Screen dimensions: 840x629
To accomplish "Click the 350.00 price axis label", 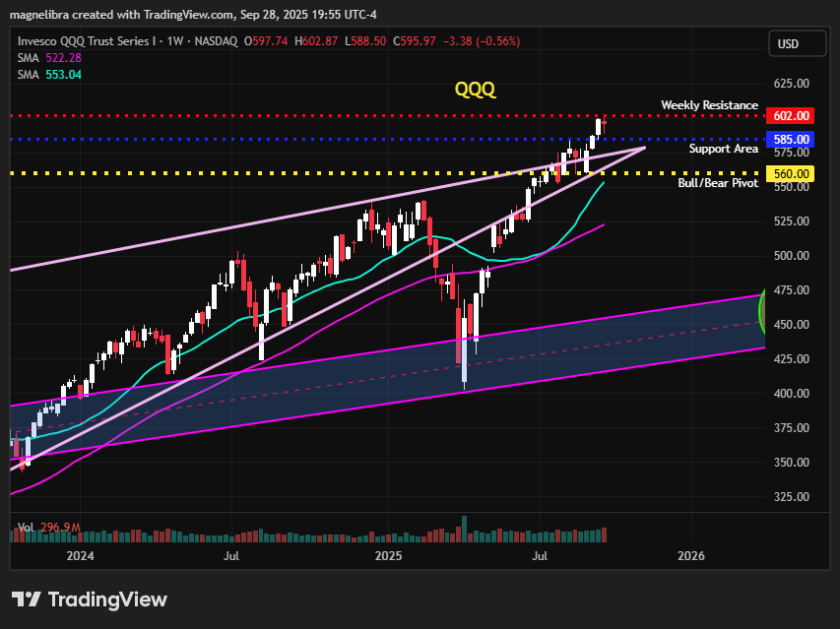I will tap(791, 462).
